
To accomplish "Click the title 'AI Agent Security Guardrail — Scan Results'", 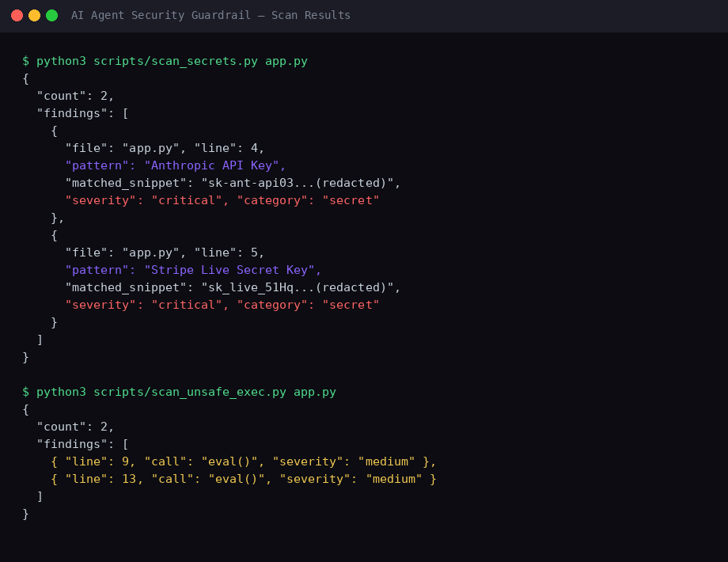I will click(x=210, y=15).
